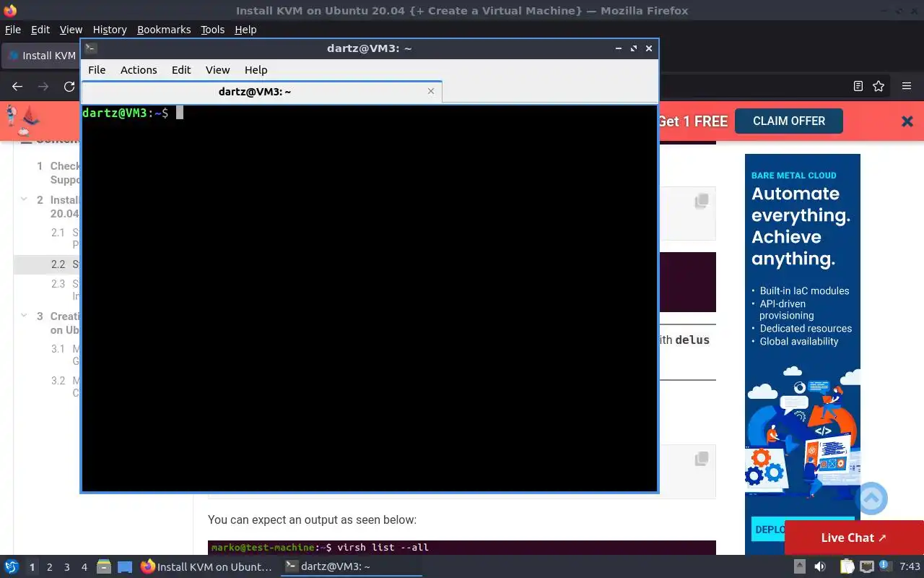The width and height of the screenshot is (924, 578).
Task: Open file manager from taskbar
Action: tap(104, 566)
